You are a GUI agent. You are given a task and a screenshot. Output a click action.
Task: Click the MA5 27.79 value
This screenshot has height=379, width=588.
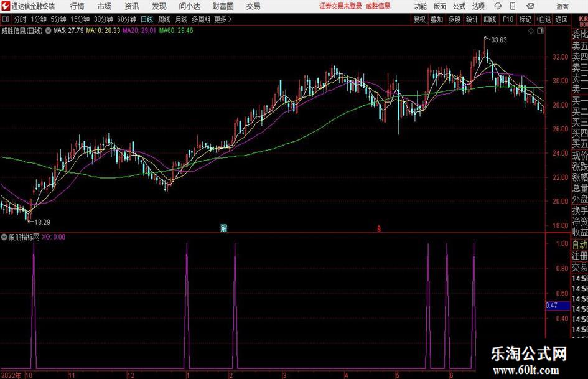[68, 30]
